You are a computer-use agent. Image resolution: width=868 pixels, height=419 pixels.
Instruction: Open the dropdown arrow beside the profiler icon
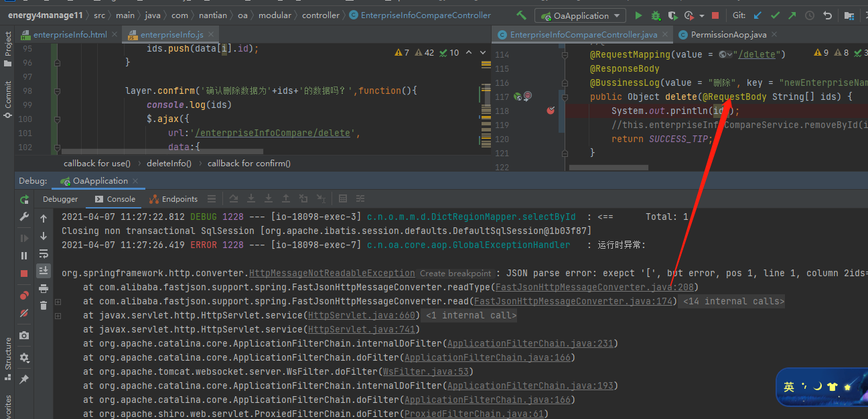[x=702, y=15]
